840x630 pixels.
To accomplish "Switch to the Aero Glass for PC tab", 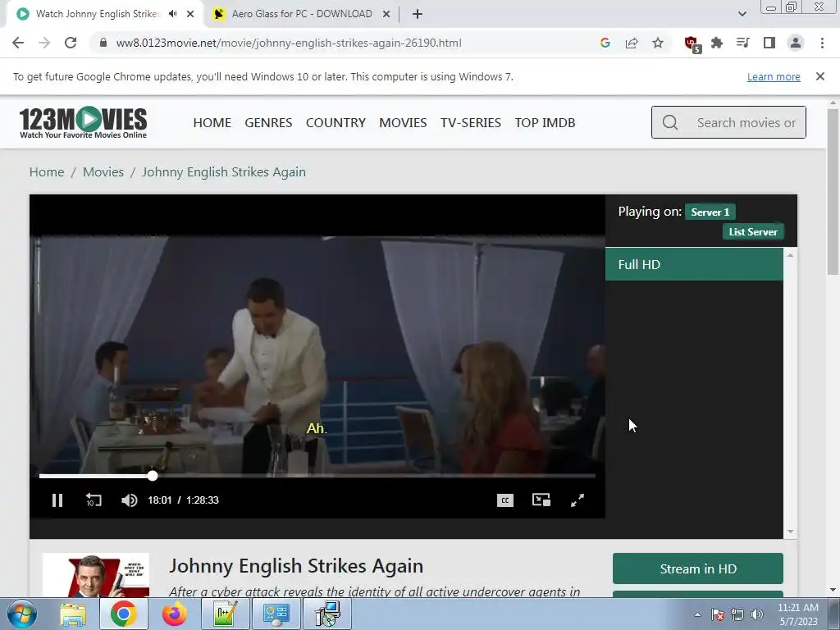I will click(302, 14).
